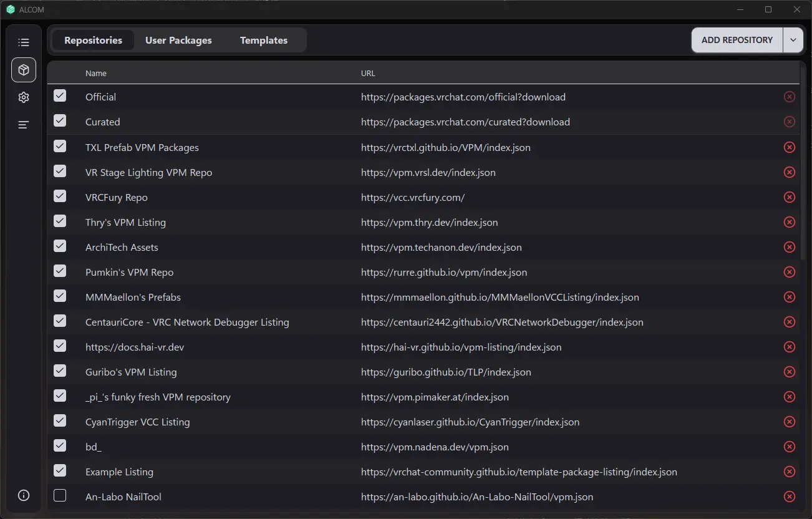Switch to the User Packages tab

click(178, 40)
